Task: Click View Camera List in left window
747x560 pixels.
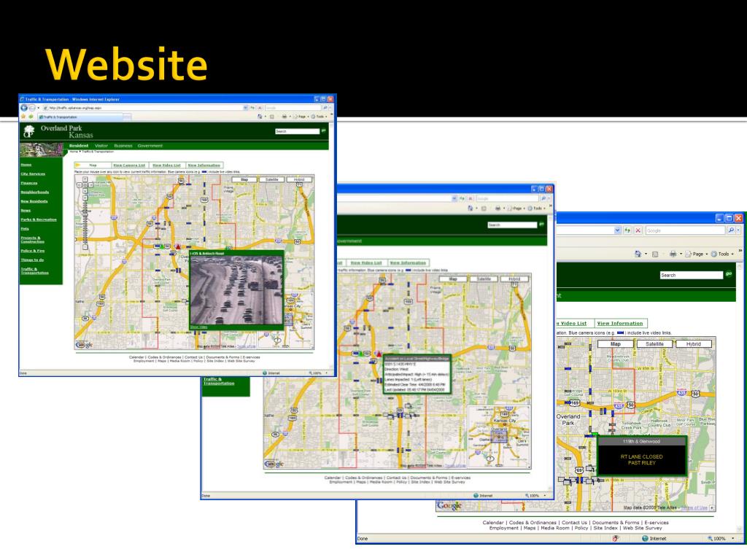Action: (x=129, y=166)
